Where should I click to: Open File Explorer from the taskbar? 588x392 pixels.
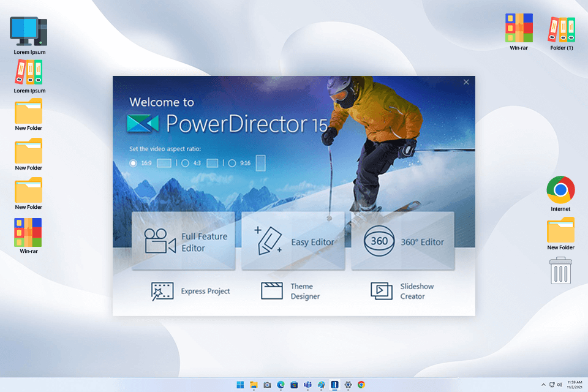pyautogui.click(x=254, y=385)
